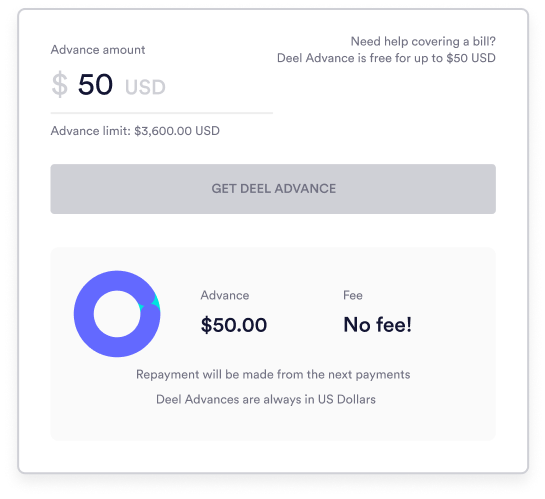Image resolution: width=545 pixels, height=499 pixels.
Task: Click the GET DEEL ADVANCE button
Action: click(x=273, y=189)
